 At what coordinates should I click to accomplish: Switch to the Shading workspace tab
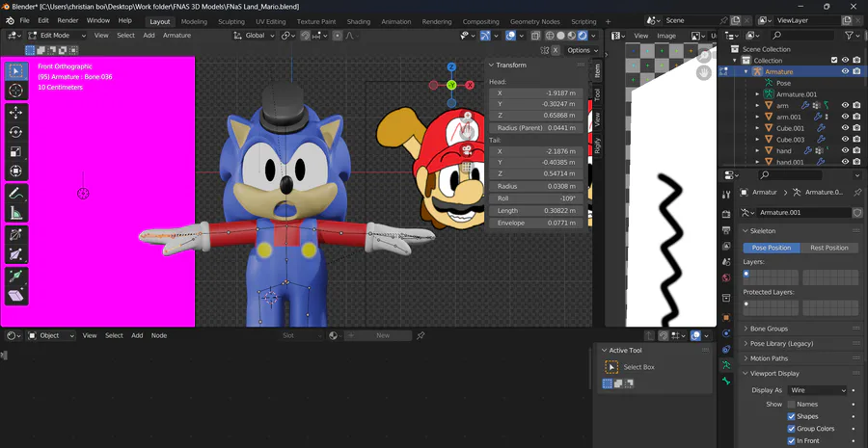click(x=359, y=21)
